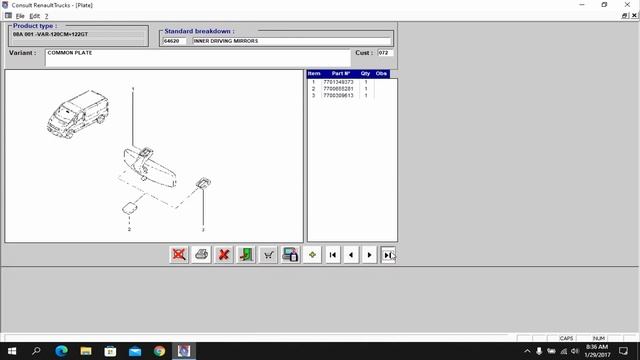Click the Variant field COMMON PLATE

point(198,58)
